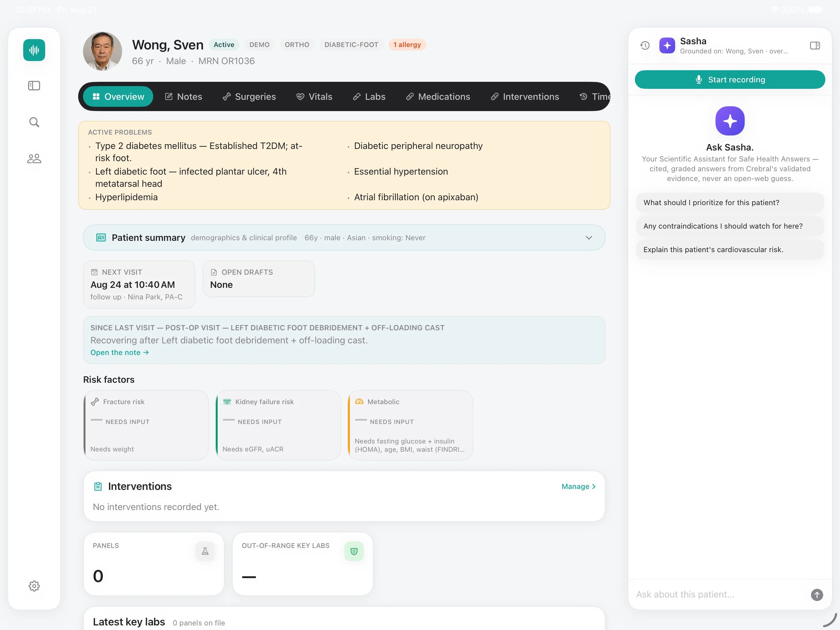The height and width of the screenshot is (630, 840).
Task: Start recording with the teal button
Action: point(730,80)
